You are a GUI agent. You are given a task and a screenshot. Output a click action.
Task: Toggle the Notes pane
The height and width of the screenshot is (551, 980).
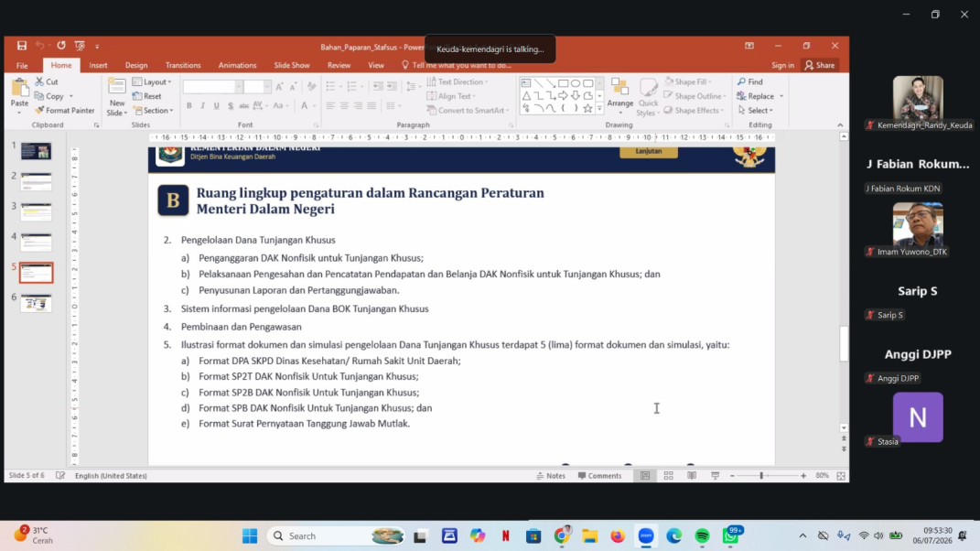(551, 476)
